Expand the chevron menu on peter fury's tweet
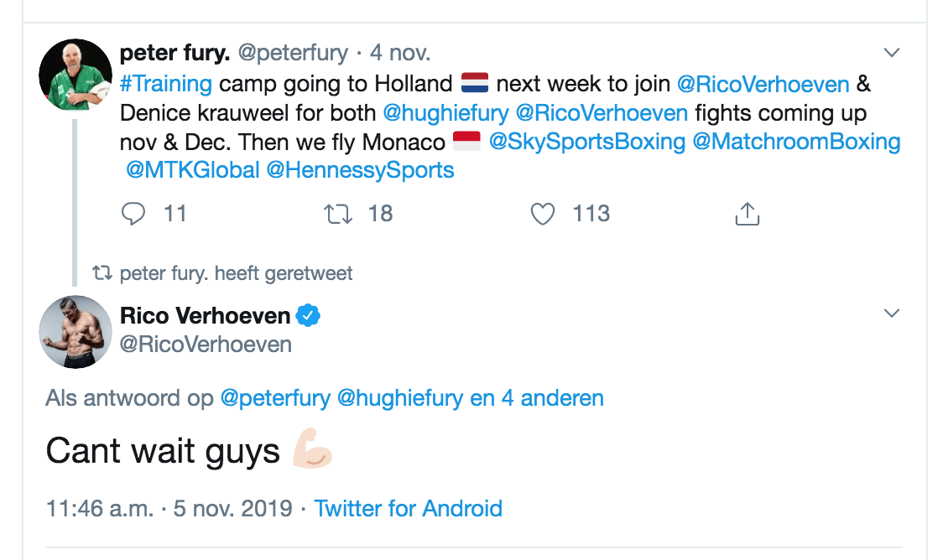Screen dimensions: 943x560 pos(892,53)
